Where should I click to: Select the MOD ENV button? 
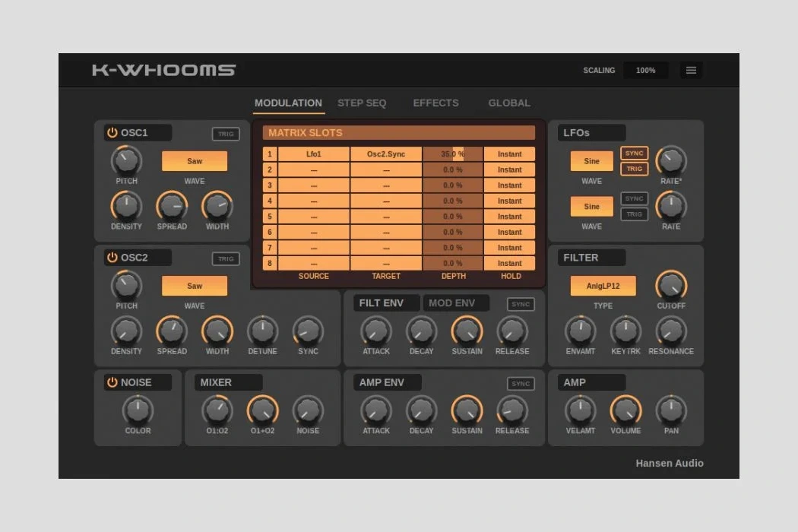click(452, 303)
